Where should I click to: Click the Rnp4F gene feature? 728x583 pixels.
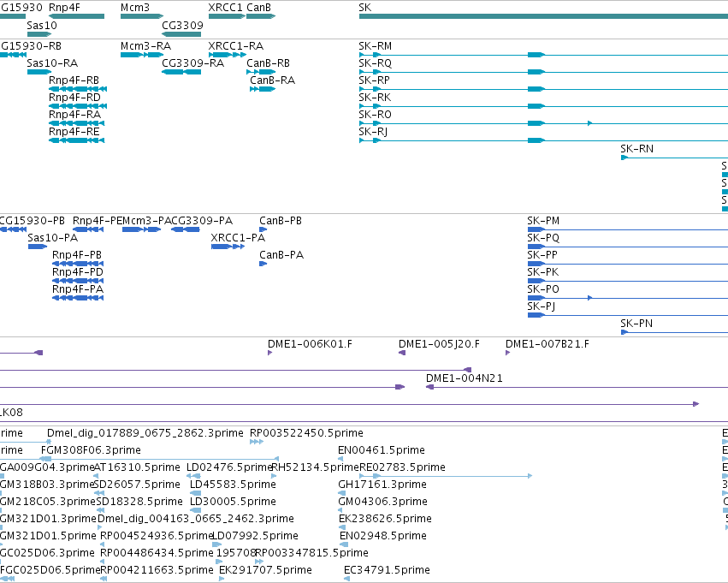point(77,16)
